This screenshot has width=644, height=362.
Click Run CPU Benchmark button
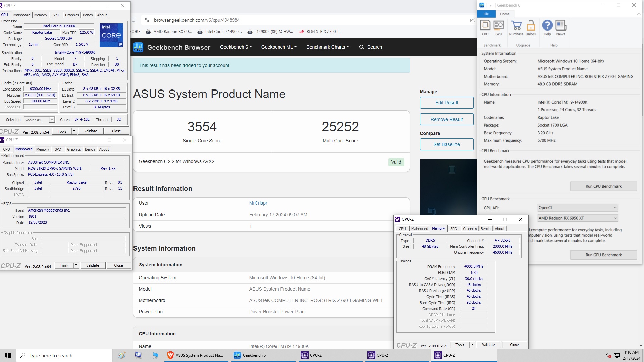pos(603,186)
